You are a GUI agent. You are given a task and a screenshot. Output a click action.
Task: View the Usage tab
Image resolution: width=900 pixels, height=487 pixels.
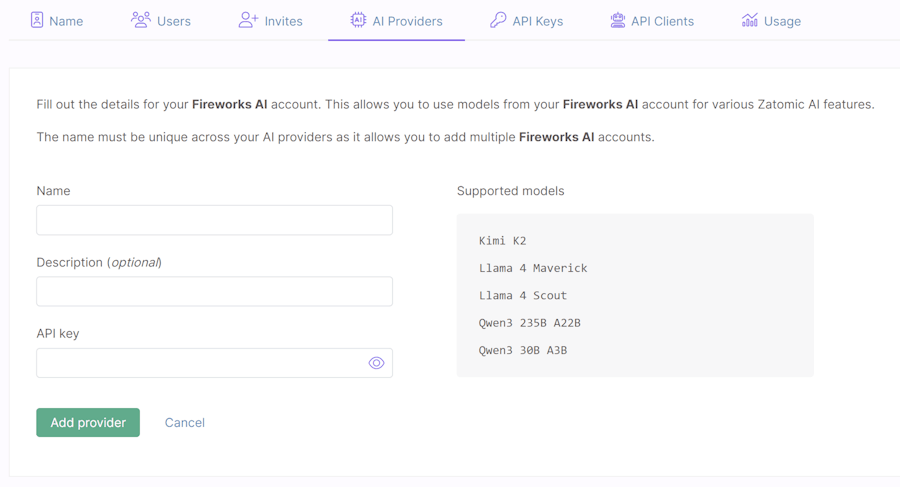[x=771, y=21]
